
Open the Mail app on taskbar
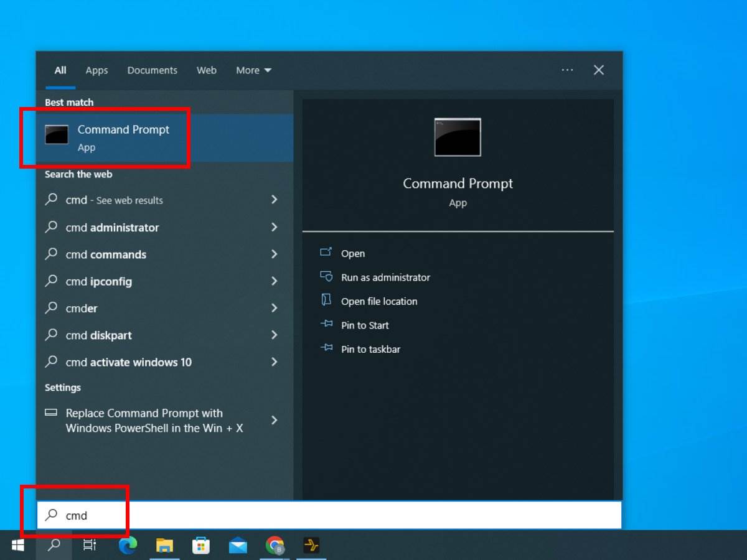237,546
